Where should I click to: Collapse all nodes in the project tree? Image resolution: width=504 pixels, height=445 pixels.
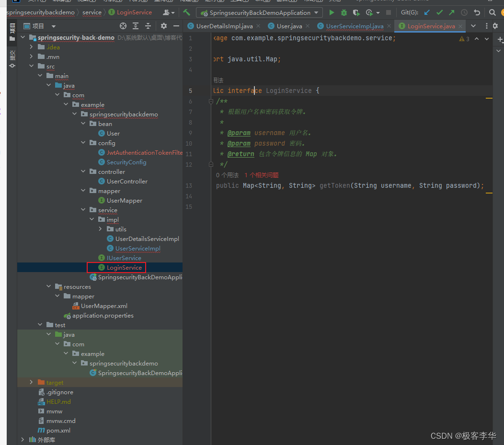(148, 26)
